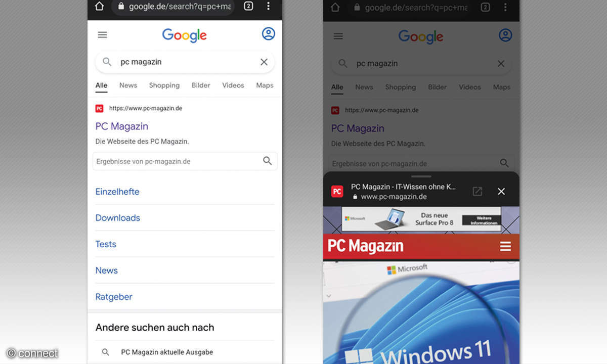607x364 pixels.
Task: Open Google account icon in right phone
Action: click(x=505, y=35)
